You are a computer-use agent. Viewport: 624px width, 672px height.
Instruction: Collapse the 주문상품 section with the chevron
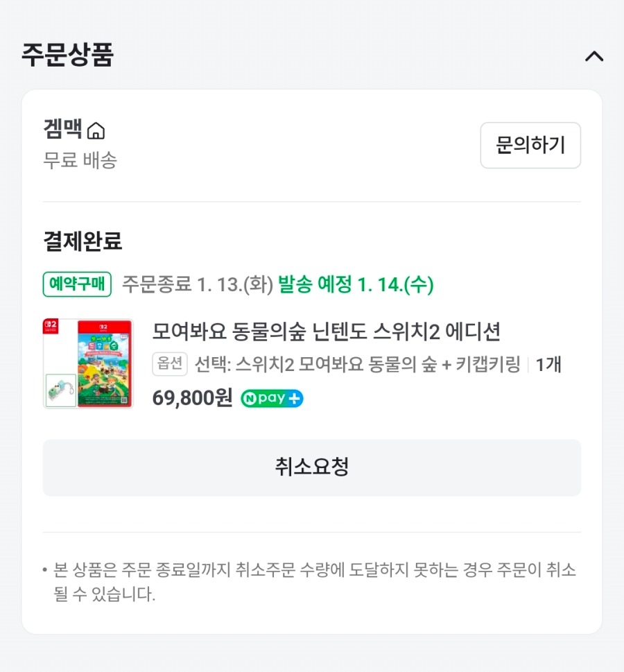pyautogui.click(x=594, y=56)
